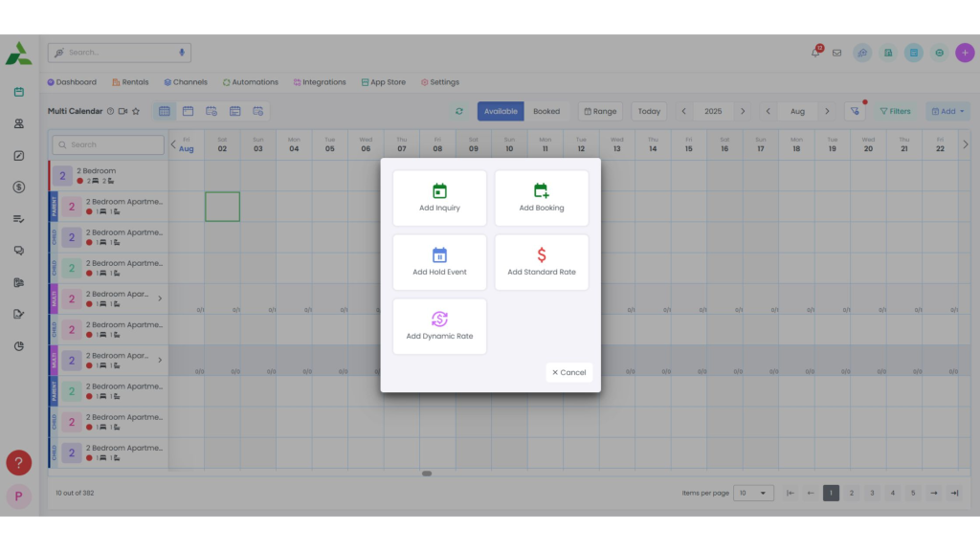980x551 pixels.
Task: Focus the rental list Search field
Action: click(x=108, y=144)
